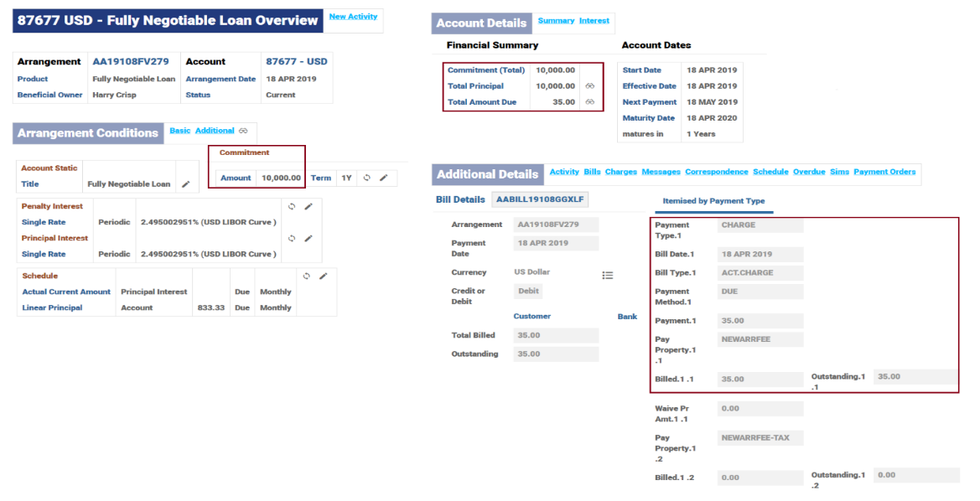Open the Itemised by Payment Type tab
980x501 pixels.
pos(713,201)
